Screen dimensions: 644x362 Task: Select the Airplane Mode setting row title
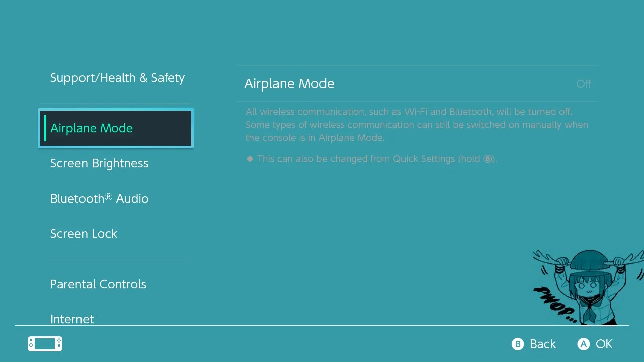click(289, 84)
